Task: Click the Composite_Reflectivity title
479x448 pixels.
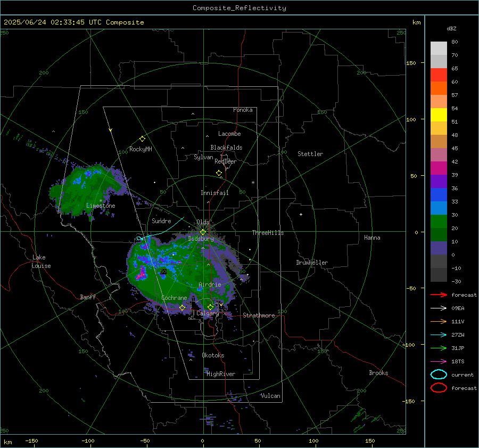Action: point(240,8)
